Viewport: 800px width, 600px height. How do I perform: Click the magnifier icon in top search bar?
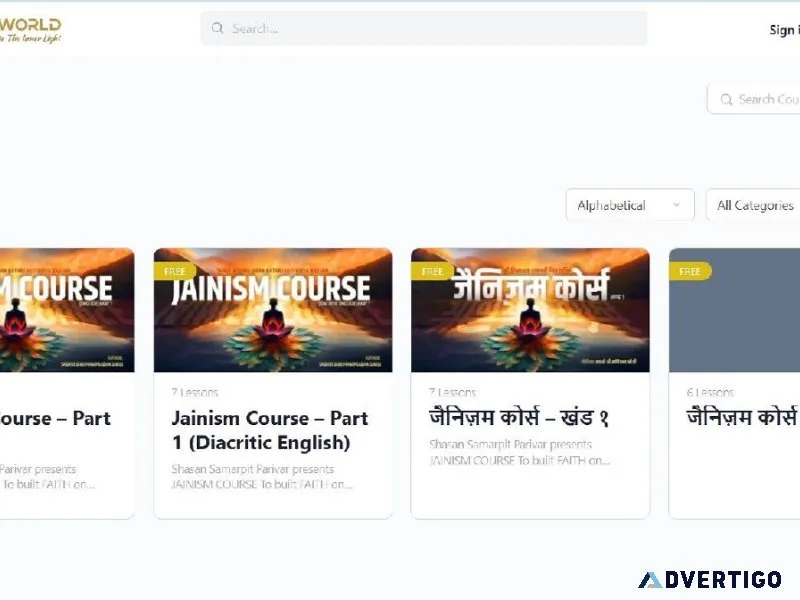tap(217, 29)
